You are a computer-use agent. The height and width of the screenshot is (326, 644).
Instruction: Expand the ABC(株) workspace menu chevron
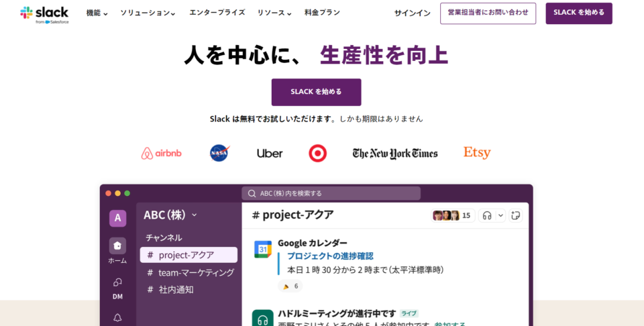click(x=195, y=215)
